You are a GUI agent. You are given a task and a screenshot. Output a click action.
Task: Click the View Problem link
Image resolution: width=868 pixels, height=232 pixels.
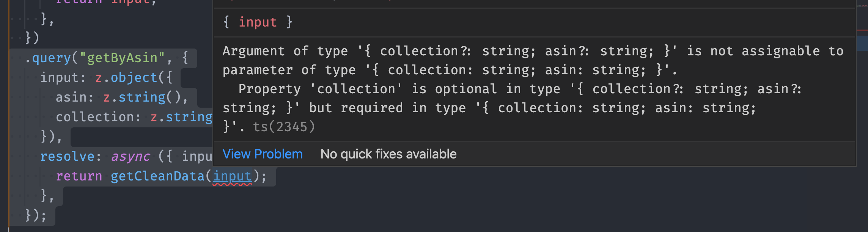click(262, 154)
